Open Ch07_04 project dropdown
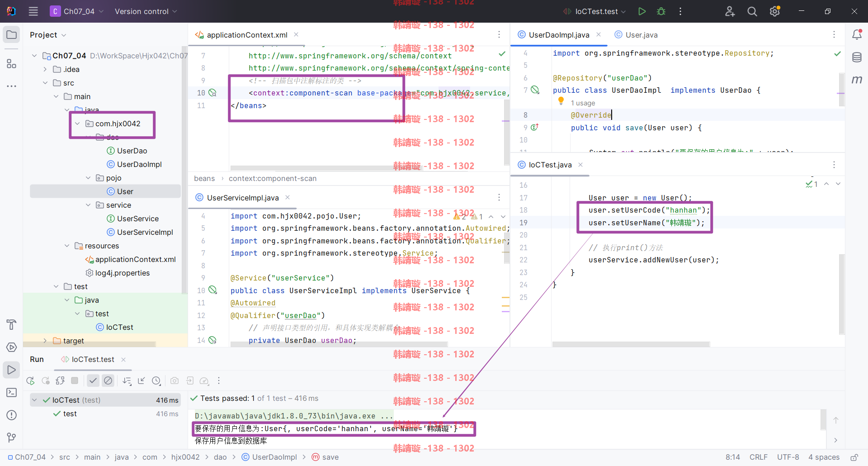Screen dimensions: 868x466 77,11
